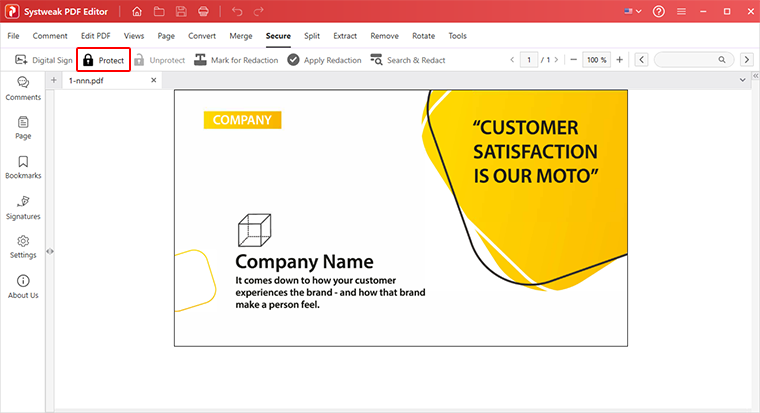760x413 pixels.
Task: Open the Remove tab
Action: 384,36
